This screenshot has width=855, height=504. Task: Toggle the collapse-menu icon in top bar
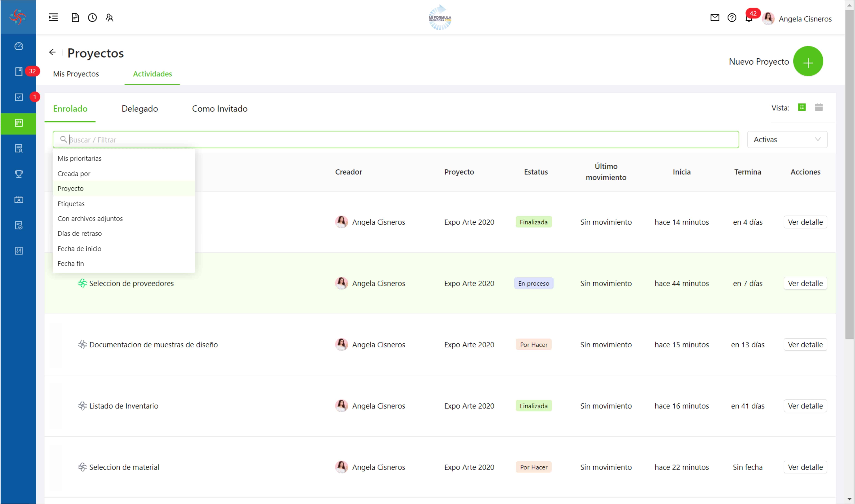(53, 17)
